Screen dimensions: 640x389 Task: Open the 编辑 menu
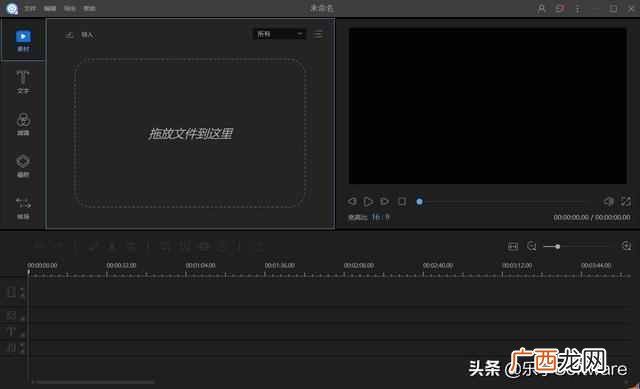50,8
